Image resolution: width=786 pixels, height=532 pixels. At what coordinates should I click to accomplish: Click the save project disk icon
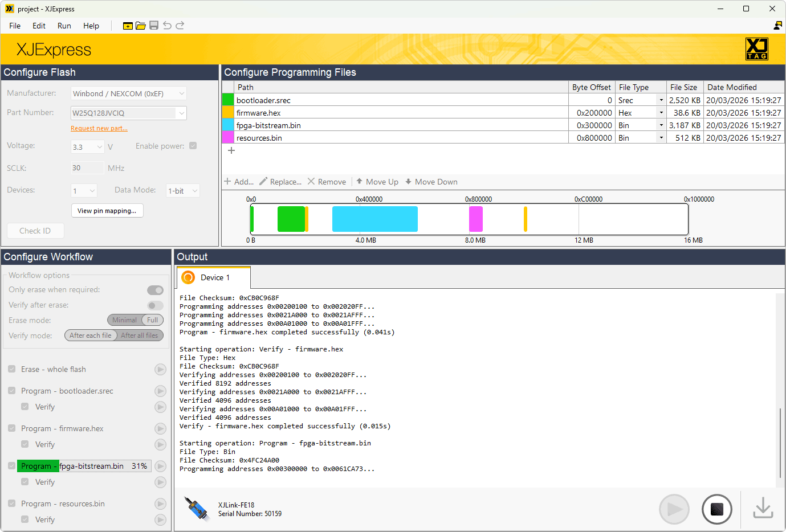[154, 26]
